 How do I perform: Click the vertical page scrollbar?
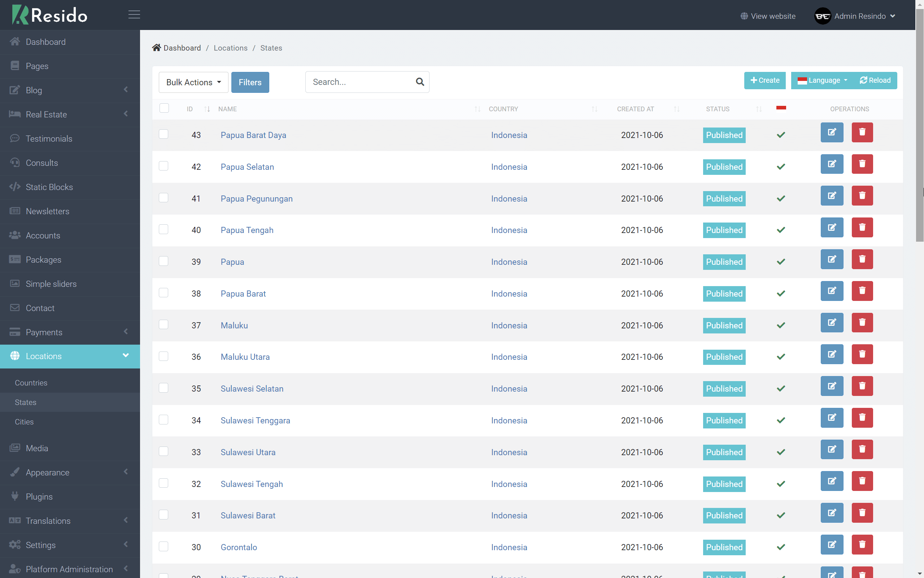pyautogui.click(x=919, y=126)
